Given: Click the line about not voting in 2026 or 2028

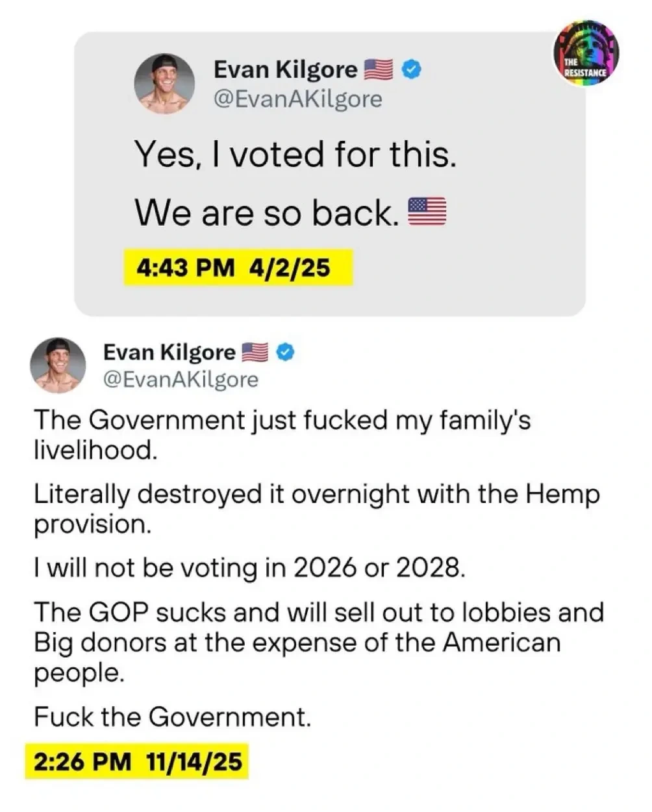Looking at the screenshot, I should click(249, 568).
